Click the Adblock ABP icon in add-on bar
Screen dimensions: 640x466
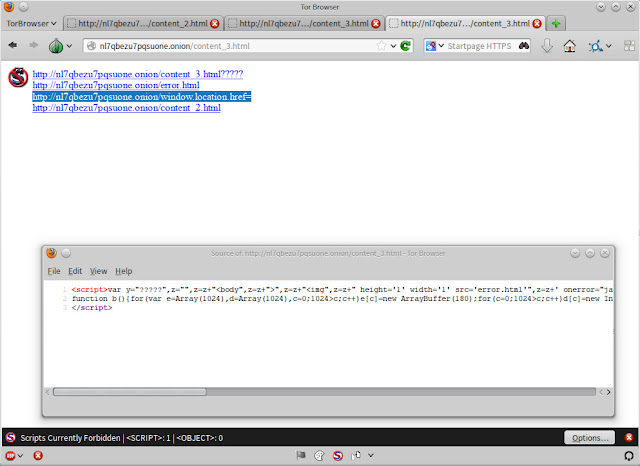[x=10, y=456]
